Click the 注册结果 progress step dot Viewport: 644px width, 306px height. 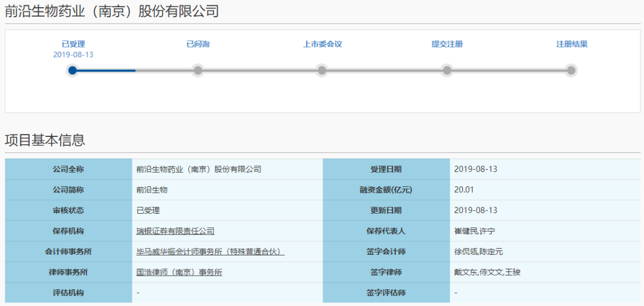pyautogui.click(x=571, y=71)
